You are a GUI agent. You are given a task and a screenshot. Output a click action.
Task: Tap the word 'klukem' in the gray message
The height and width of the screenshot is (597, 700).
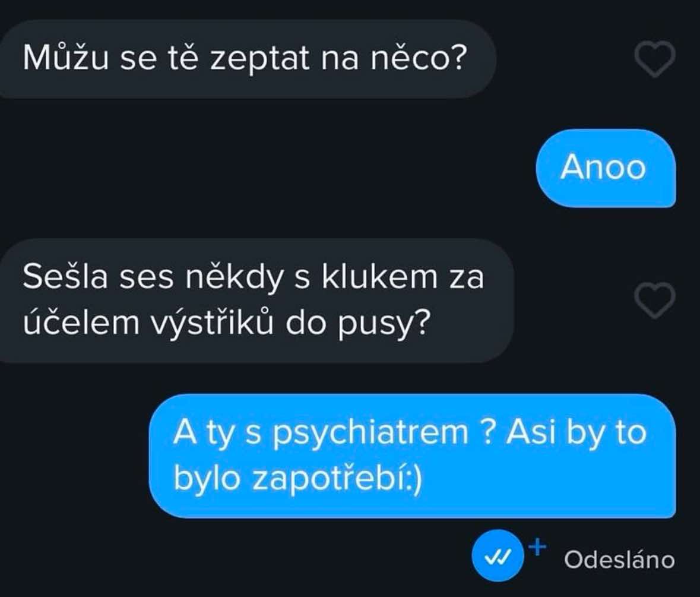coord(380,277)
